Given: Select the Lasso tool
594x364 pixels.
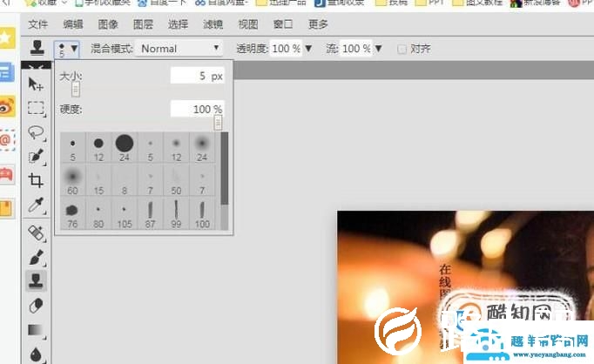Looking at the screenshot, I should click(x=36, y=132).
